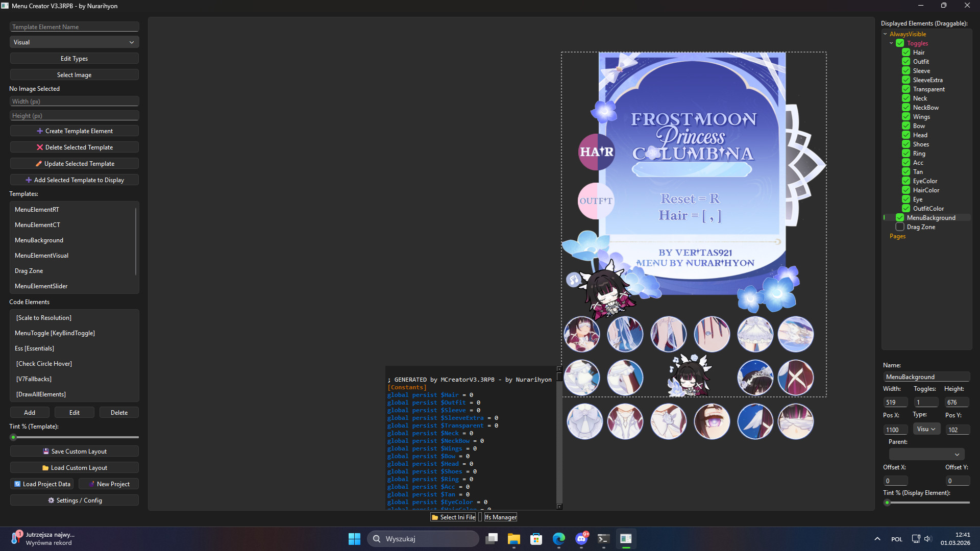Adjust Tint % (Display Element) slider
The image size is (980, 551).
pos(926,503)
